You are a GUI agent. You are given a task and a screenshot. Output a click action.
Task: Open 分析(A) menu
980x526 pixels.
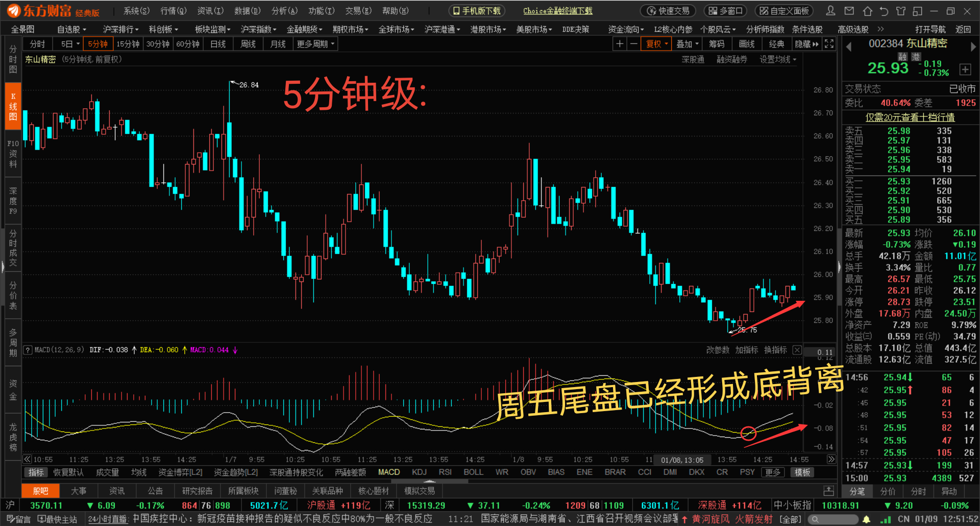pyautogui.click(x=284, y=11)
